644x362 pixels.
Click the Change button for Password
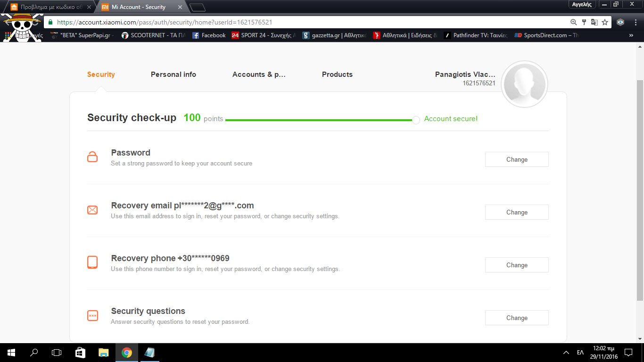pyautogui.click(x=517, y=159)
